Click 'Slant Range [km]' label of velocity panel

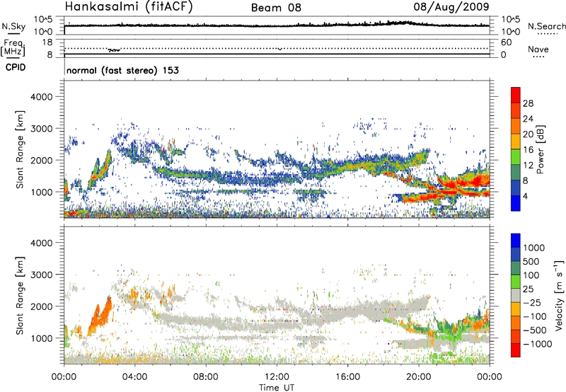click(x=21, y=296)
